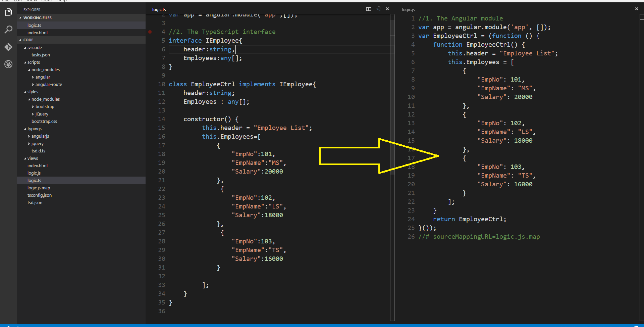Image resolution: width=644 pixels, height=327 pixels.
Task: Place cursor on 'interface IEmployee{' line
Action: 205,41
